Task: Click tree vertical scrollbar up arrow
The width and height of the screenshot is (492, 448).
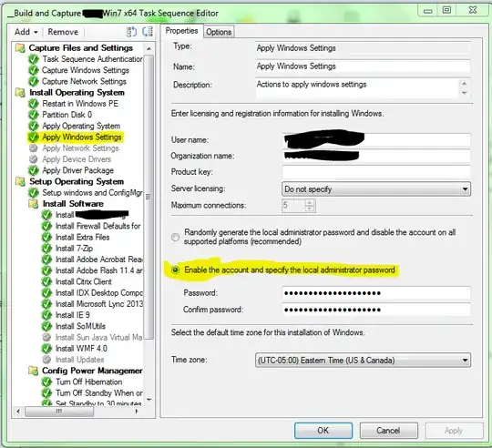Action: [x=149, y=48]
